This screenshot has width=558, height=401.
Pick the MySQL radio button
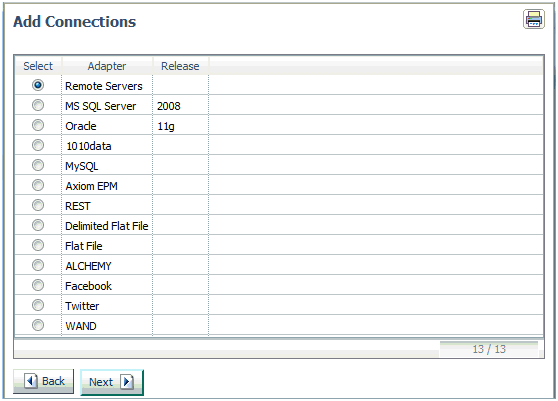point(38,165)
